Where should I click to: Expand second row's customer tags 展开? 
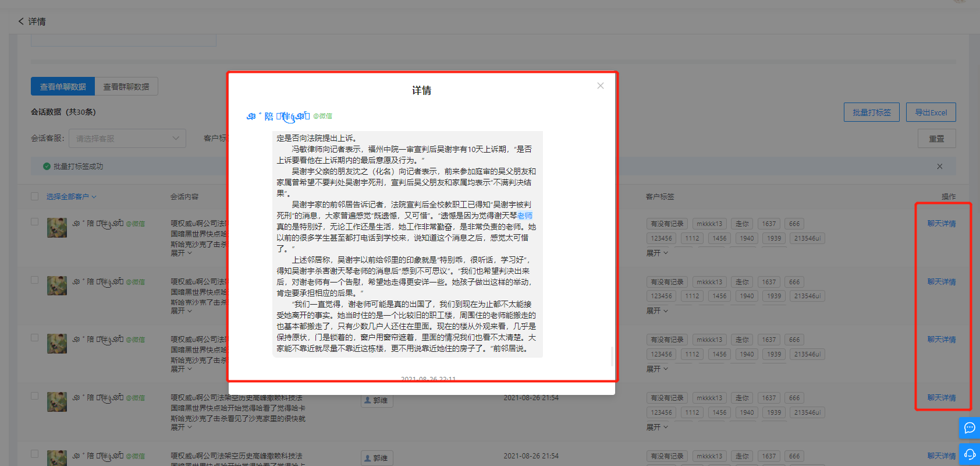657,311
